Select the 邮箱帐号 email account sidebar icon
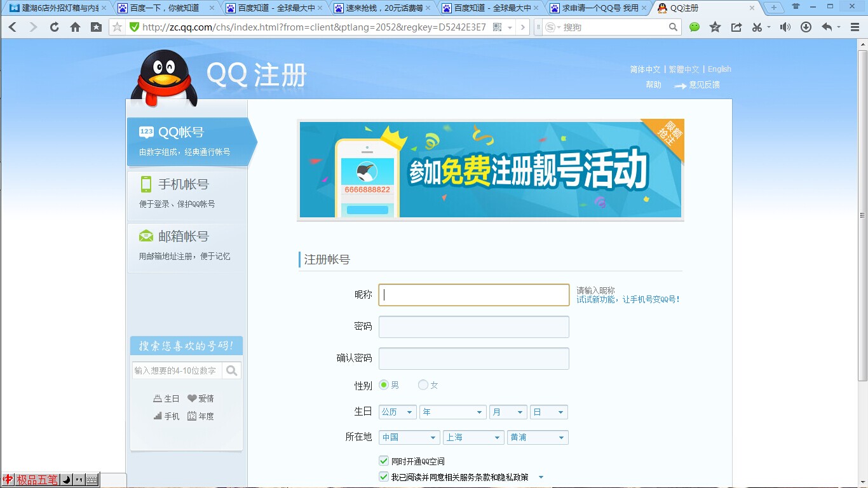This screenshot has height=488, width=868. [145, 236]
